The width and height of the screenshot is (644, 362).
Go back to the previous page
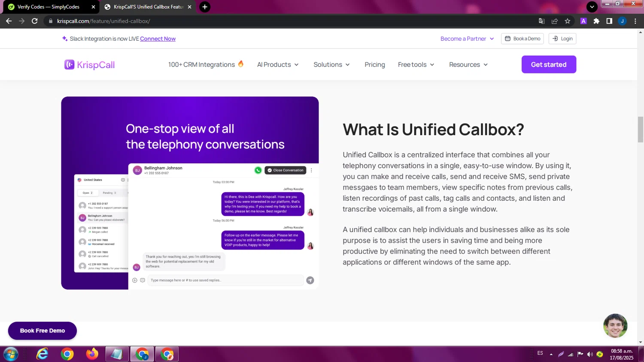(x=9, y=21)
